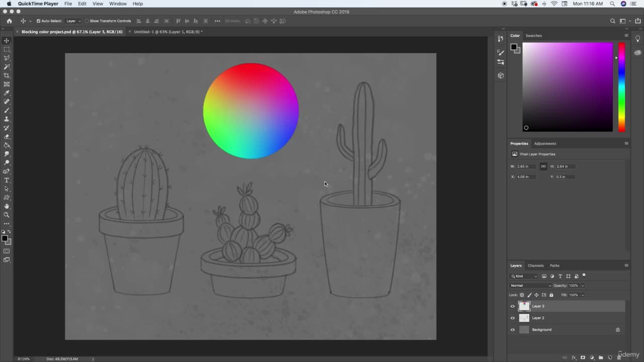
Task: Open the Auto-Select Layer dropdown
Action: pos(73,21)
